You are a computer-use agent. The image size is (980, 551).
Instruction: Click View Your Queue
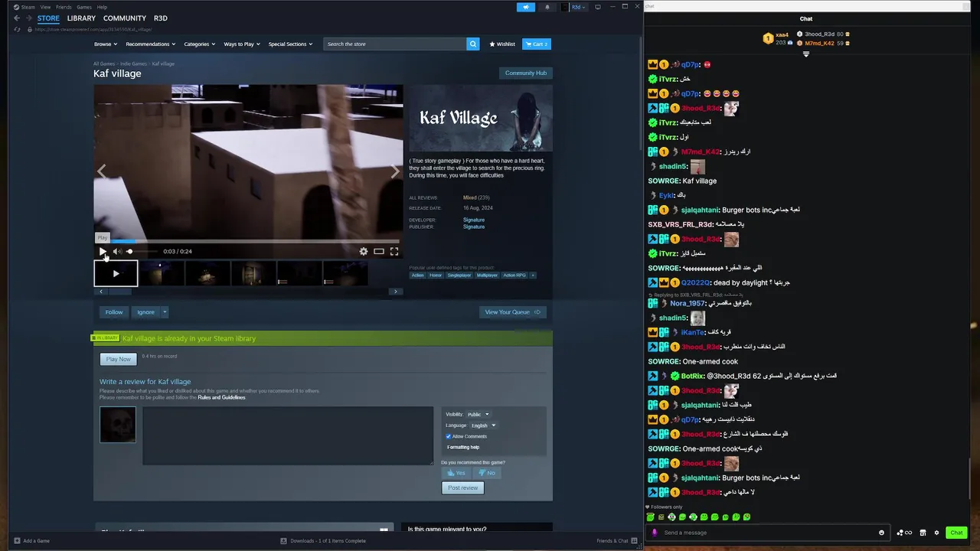click(x=512, y=312)
